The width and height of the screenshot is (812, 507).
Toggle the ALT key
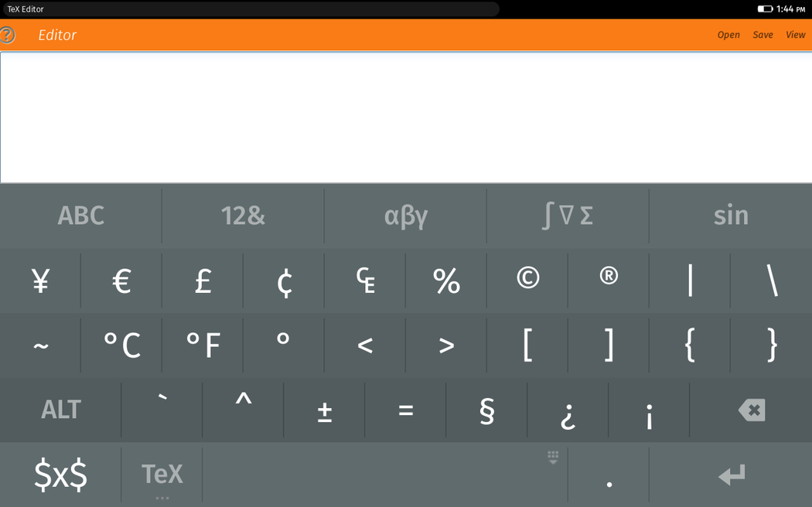coord(60,410)
